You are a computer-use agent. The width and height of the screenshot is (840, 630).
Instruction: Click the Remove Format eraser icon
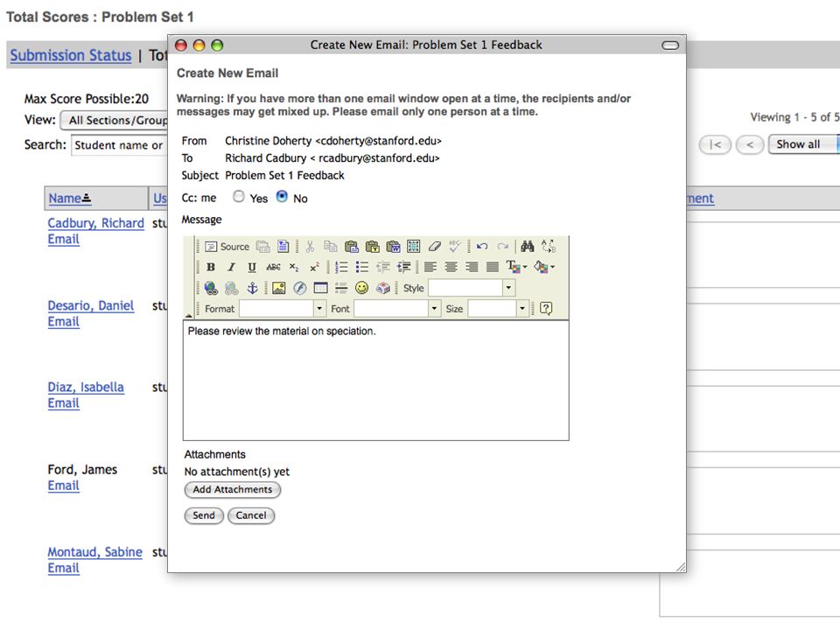pyautogui.click(x=435, y=247)
